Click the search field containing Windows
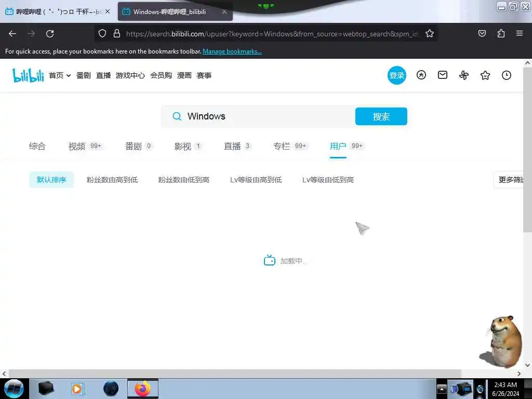This screenshot has width=532, height=399. [258, 116]
